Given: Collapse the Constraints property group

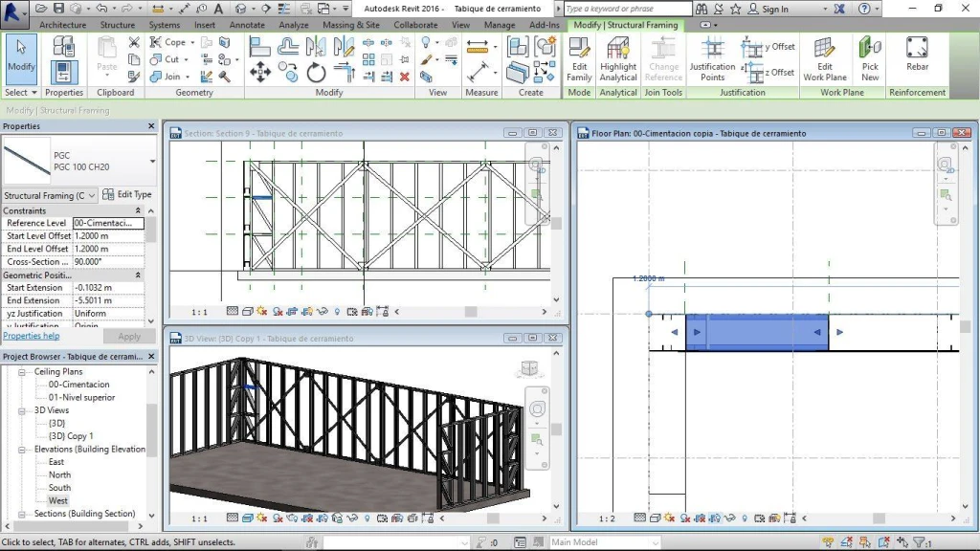Looking at the screenshot, I should (138, 210).
